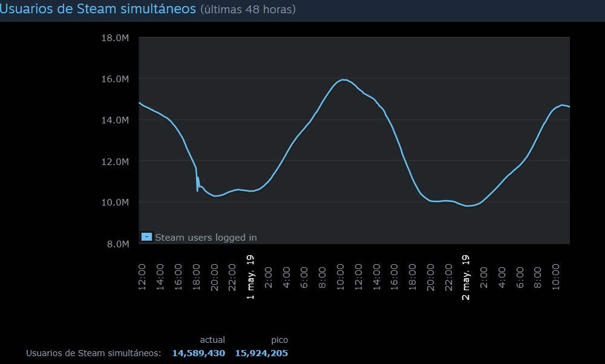This screenshot has width=605, height=364.
Task: Click the 18.0M y-axis label
Action: pos(115,37)
